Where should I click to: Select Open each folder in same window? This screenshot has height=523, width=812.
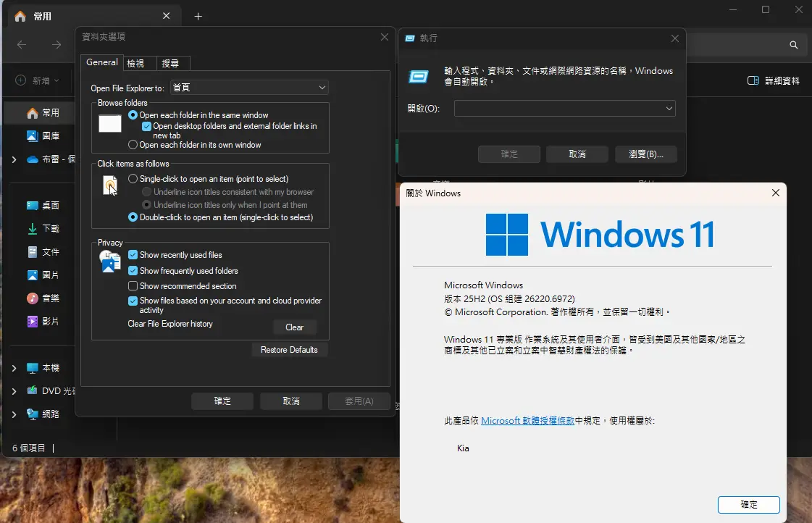(133, 115)
